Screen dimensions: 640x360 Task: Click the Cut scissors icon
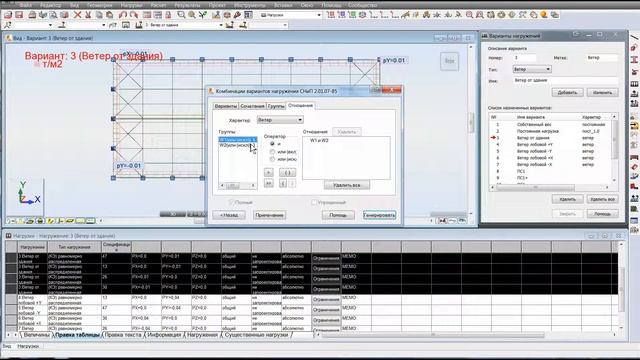[88, 15]
